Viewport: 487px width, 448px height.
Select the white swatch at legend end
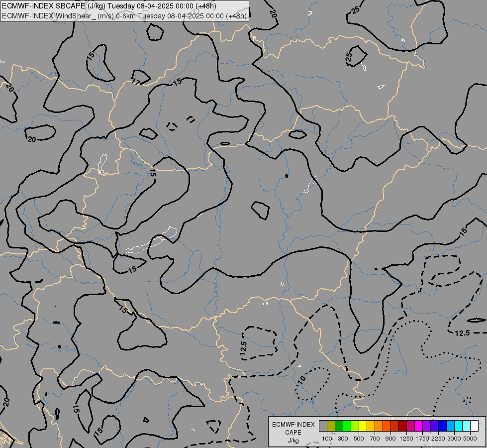point(474,426)
